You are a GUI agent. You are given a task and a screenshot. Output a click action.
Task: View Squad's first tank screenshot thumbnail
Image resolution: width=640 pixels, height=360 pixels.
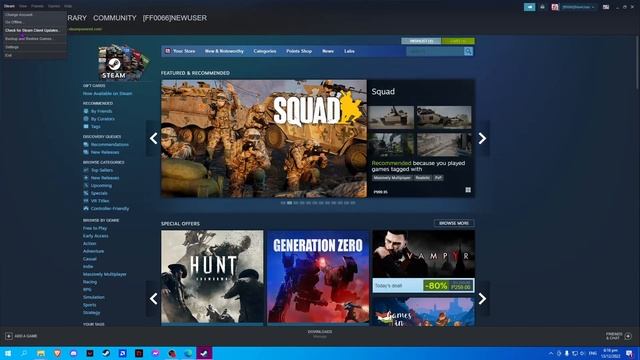click(x=391, y=117)
